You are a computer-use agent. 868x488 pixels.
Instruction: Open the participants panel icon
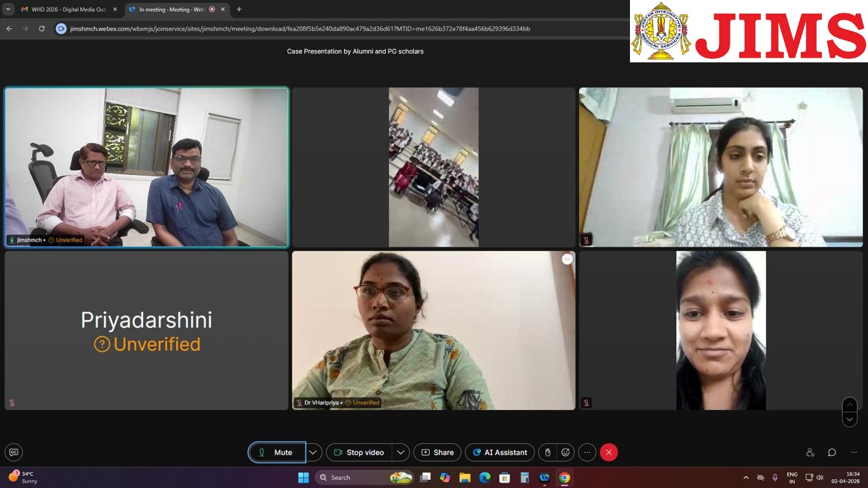point(810,452)
